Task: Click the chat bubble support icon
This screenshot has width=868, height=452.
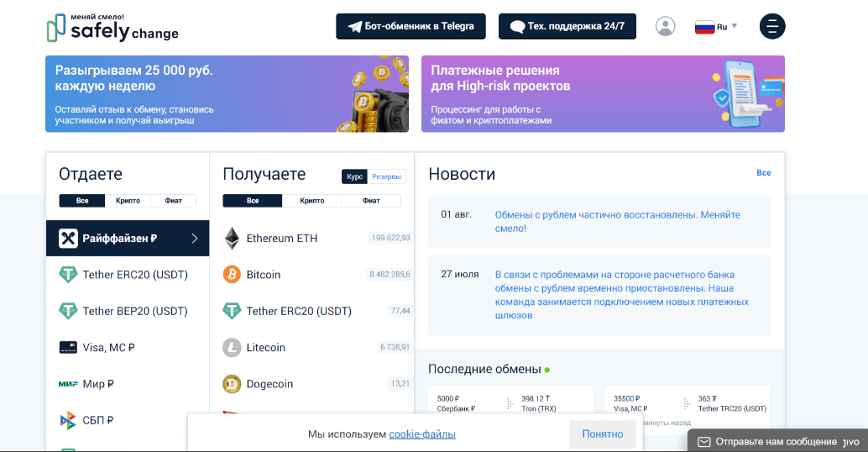Action: click(517, 27)
